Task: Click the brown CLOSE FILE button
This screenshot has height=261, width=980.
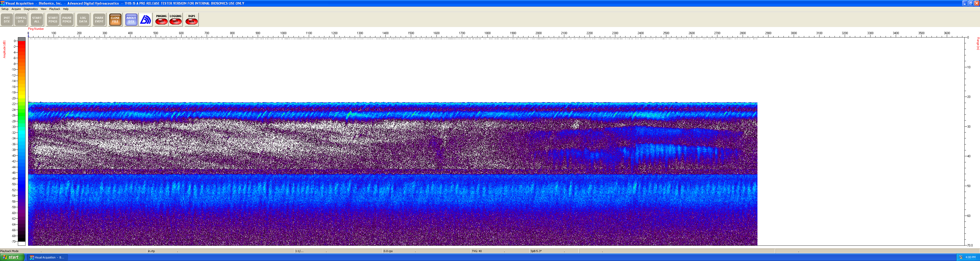Action: tap(115, 19)
